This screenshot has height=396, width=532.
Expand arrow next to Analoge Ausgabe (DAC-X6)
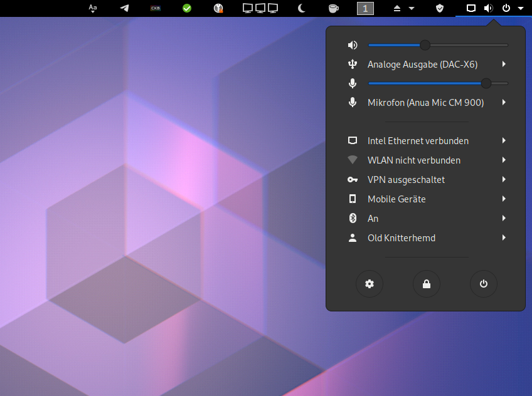pyautogui.click(x=504, y=64)
